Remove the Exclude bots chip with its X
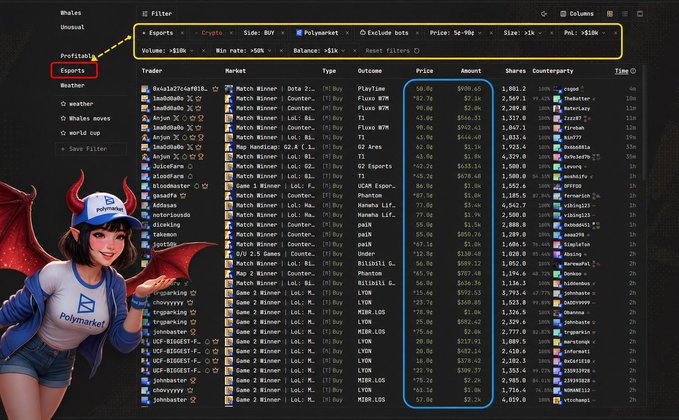The image size is (679, 420). pos(417,33)
